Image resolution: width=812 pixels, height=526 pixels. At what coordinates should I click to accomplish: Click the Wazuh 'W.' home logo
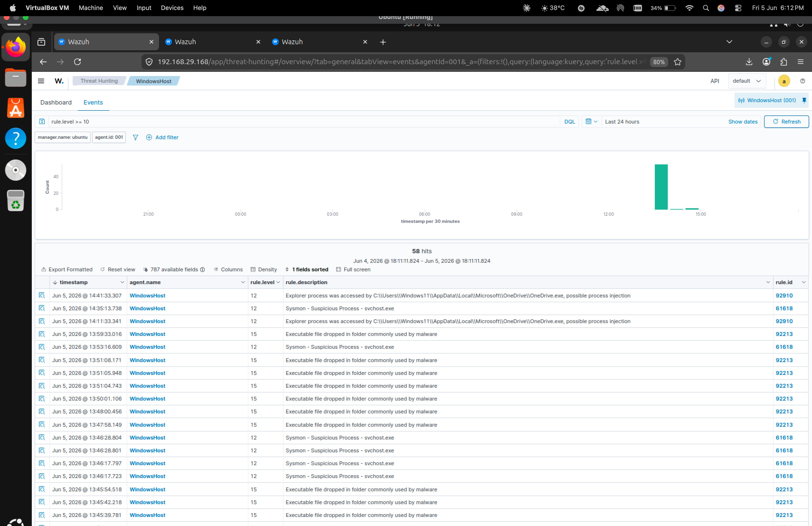tap(59, 81)
